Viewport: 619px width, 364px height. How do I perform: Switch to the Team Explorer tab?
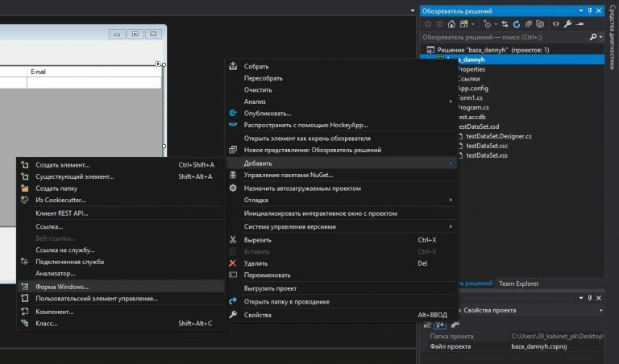coord(518,283)
